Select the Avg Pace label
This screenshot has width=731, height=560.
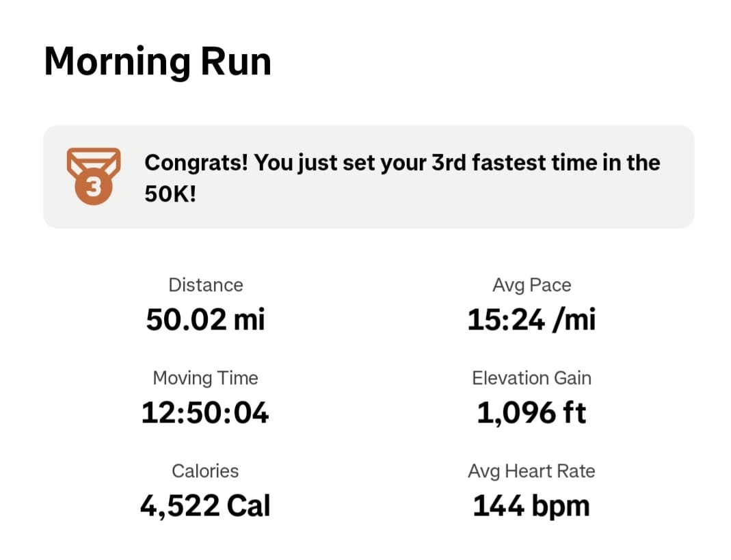coord(531,285)
